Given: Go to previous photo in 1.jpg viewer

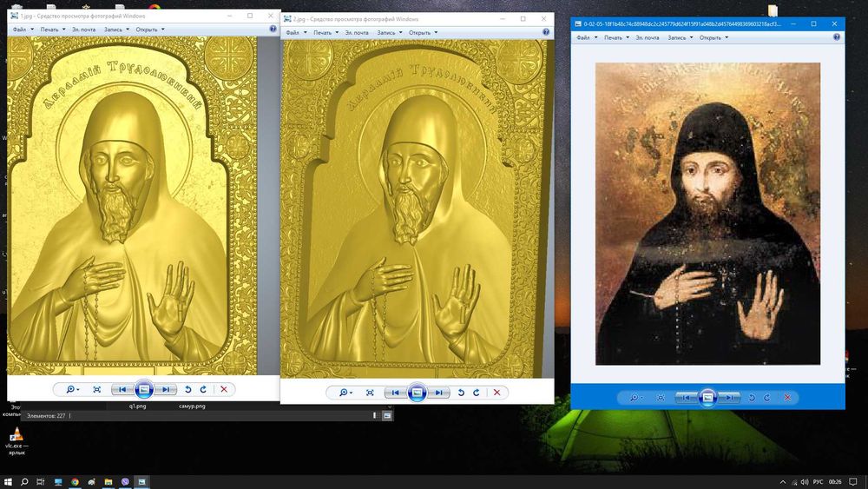Looking at the screenshot, I should [122, 389].
